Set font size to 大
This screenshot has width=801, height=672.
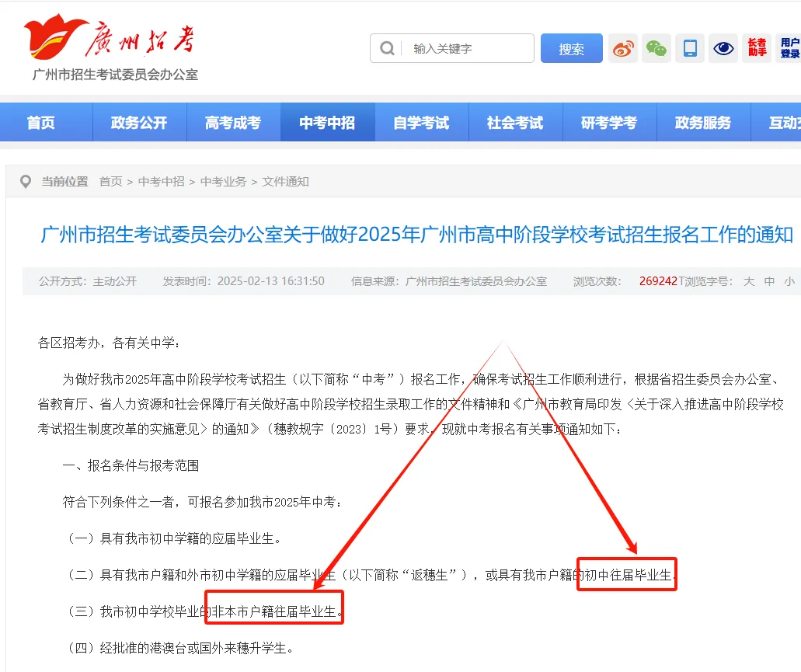click(749, 281)
